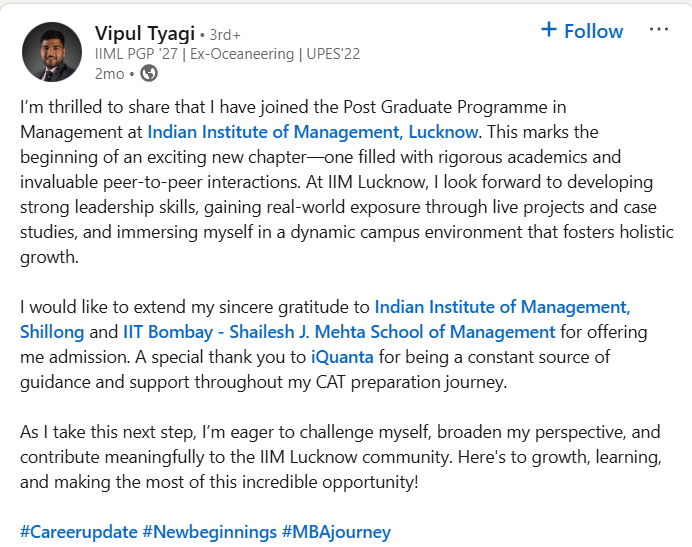
Task: Click the Vipul Tyagi name link
Action: (145, 32)
